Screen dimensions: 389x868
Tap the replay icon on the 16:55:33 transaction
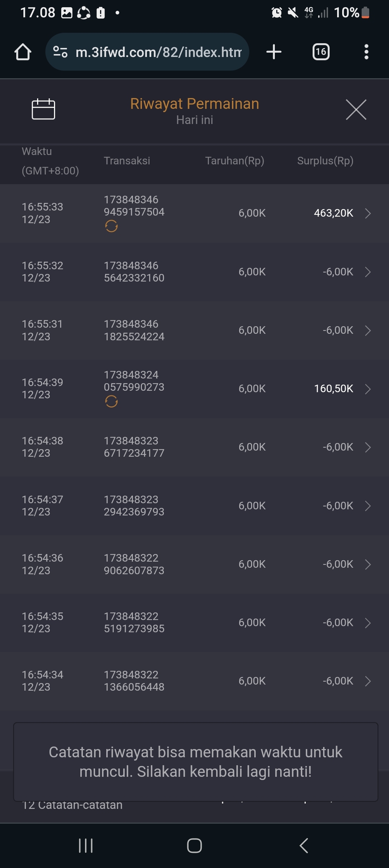pos(111,226)
